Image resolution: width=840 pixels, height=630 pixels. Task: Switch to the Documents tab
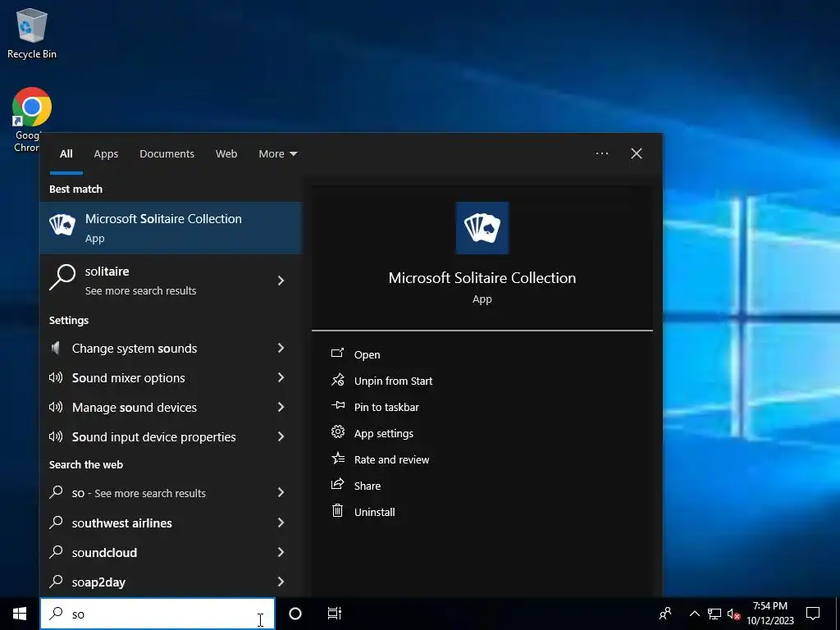point(167,153)
